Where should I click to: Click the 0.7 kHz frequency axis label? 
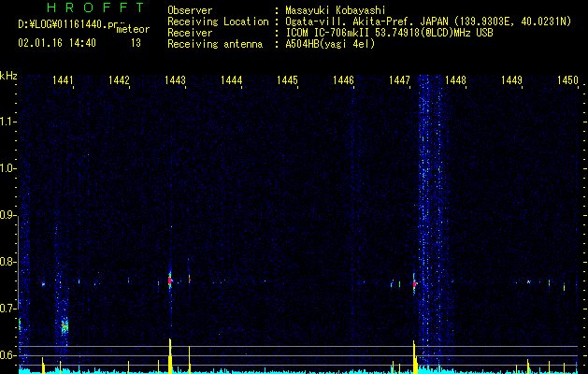(7, 309)
